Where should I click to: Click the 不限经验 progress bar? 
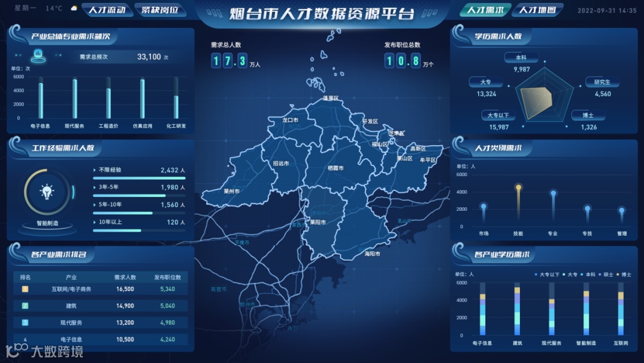point(139,178)
